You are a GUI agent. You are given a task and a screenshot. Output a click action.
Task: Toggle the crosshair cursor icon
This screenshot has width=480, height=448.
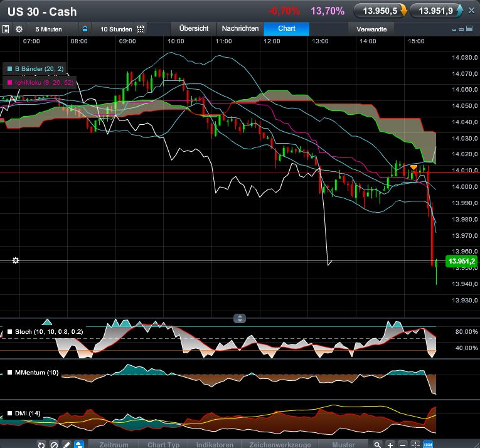click(x=415, y=444)
